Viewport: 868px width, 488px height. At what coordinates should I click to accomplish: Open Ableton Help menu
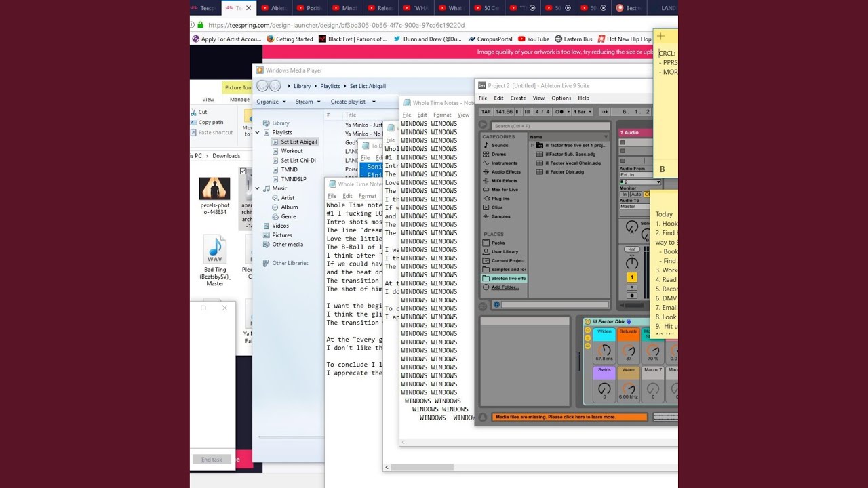tap(583, 98)
